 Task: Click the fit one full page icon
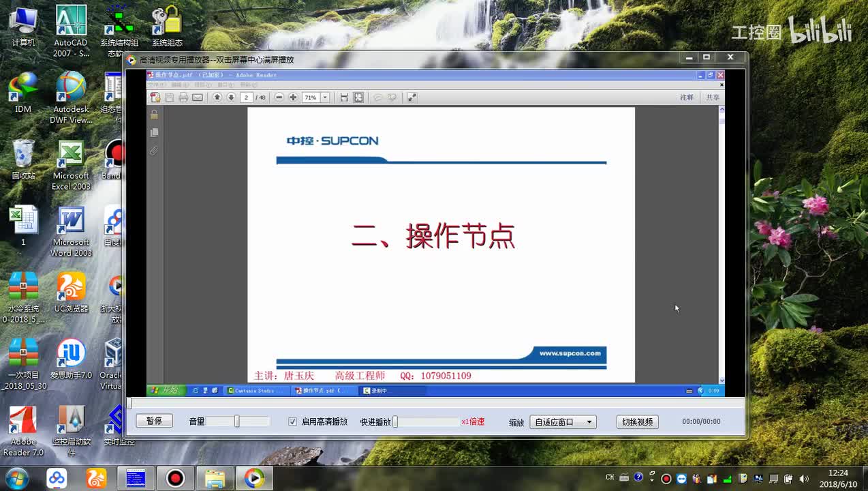tap(358, 98)
